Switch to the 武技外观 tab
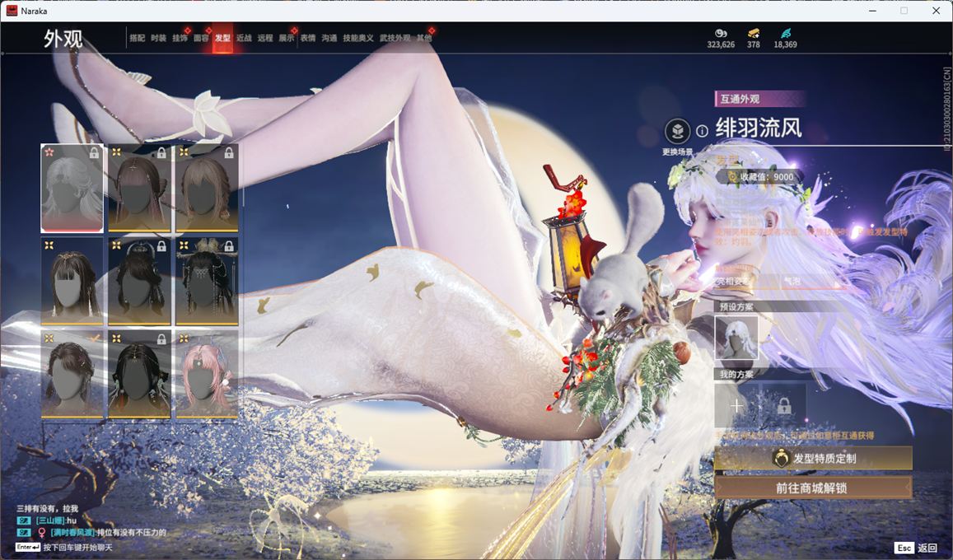This screenshot has height=560, width=953. [395, 38]
